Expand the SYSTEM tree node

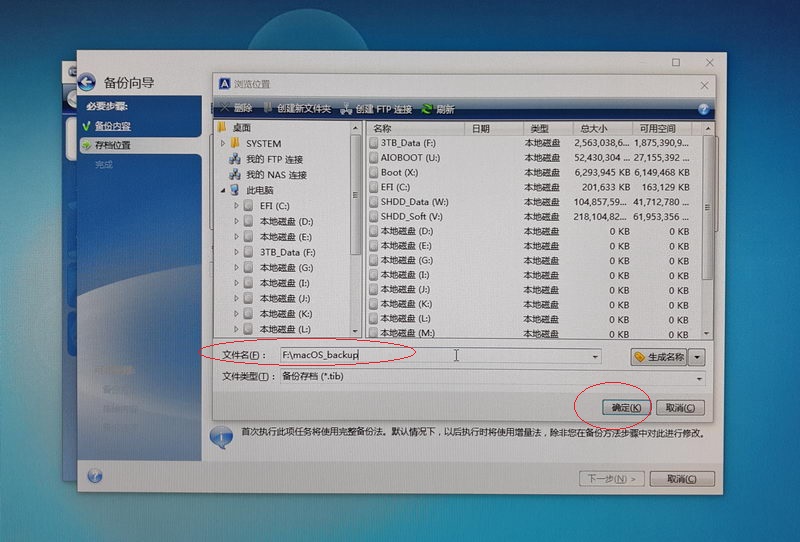pyautogui.click(x=222, y=144)
